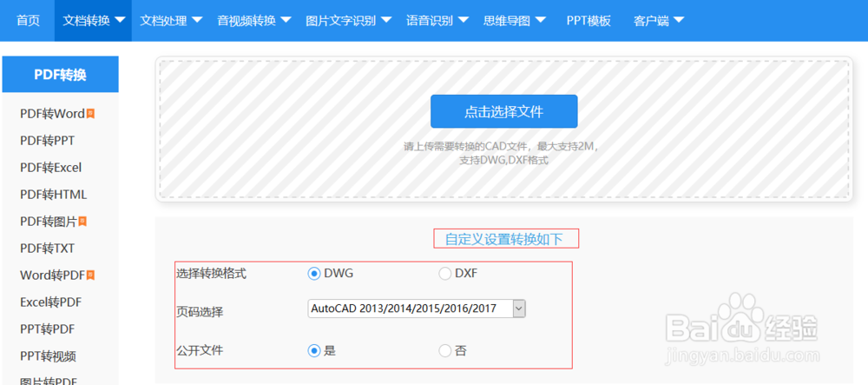Open PPT转视频 in the sidebar

point(48,356)
